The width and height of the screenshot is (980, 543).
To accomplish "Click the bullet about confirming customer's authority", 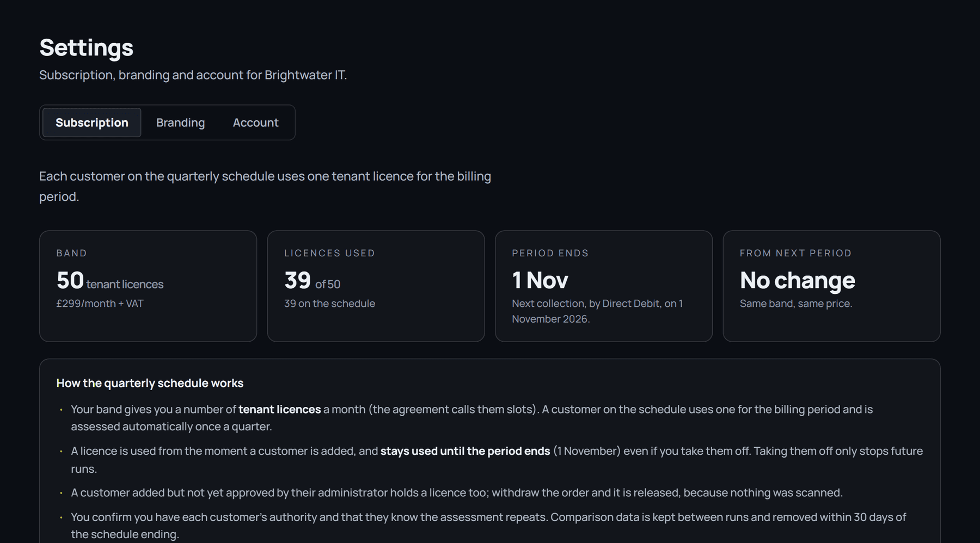I will [x=488, y=526].
